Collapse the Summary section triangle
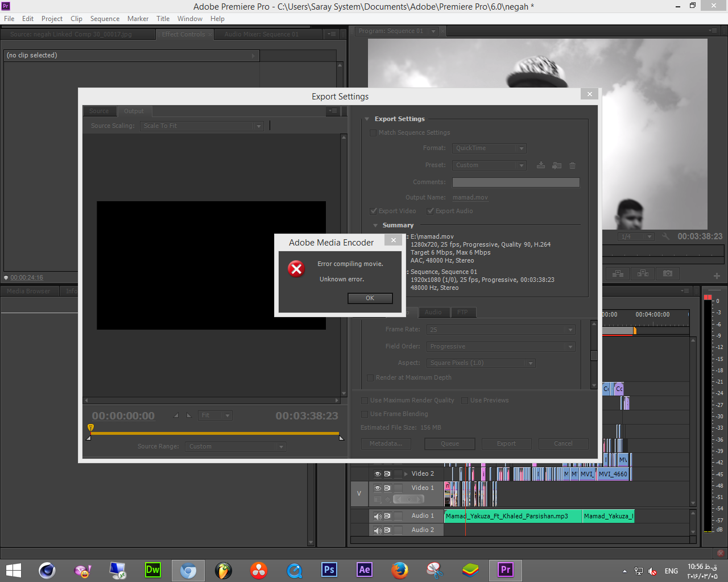 pos(375,226)
